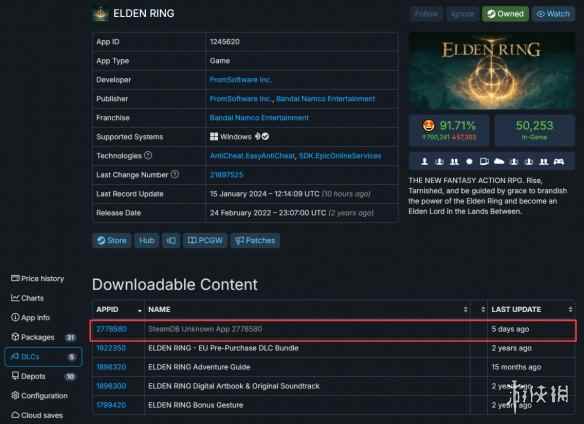
Task: Sort by LAST UPDATE column arrows
Action: (x=570, y=309)
